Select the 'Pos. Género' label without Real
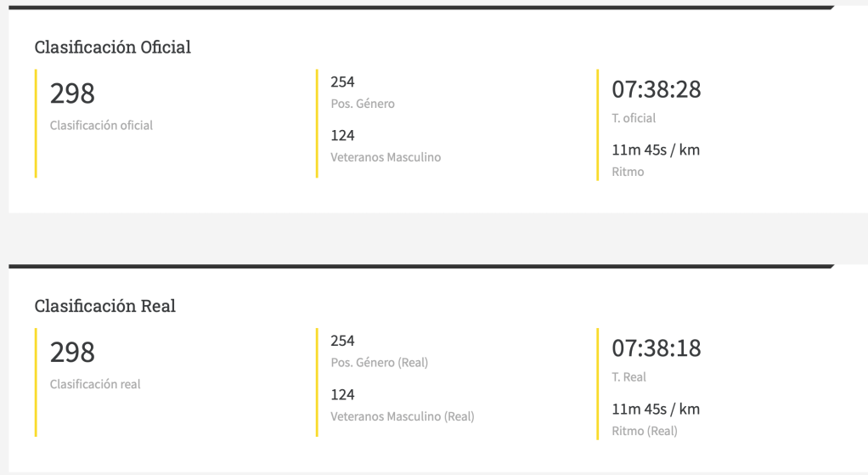The width and height of the screenshot is (868, 475). point(363,104)
